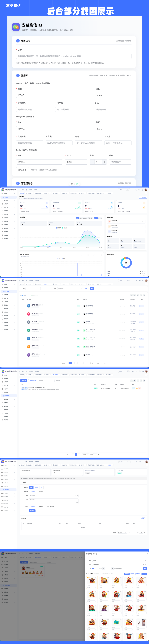Click 保存 button in sticker drawer

coord(145,568)
